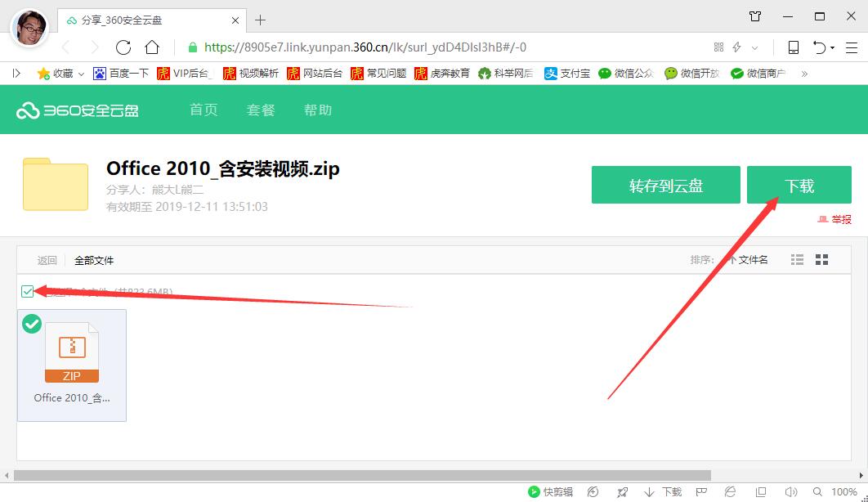Close the 360安全云盘 share tab

235,20
